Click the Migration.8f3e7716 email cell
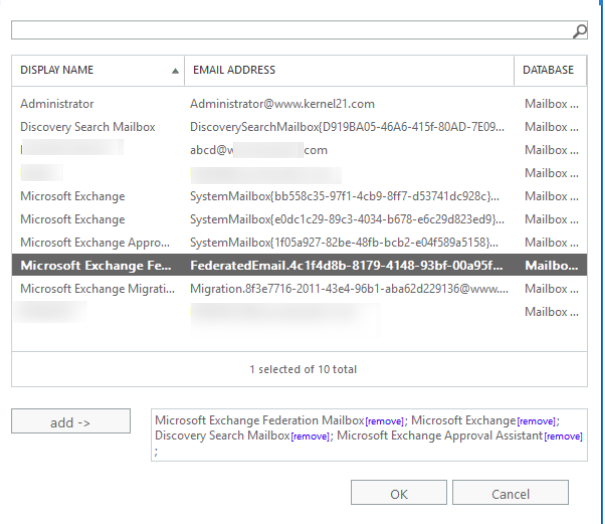 (349, 289)
